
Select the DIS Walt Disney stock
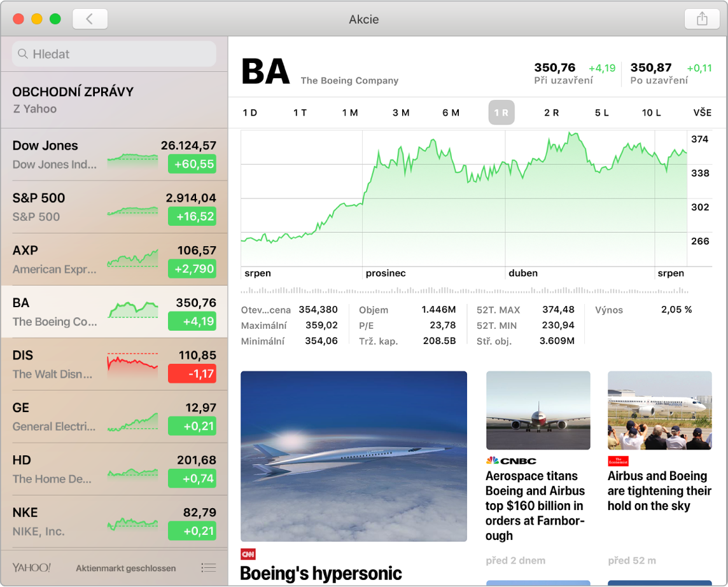pyautogui.click(x=115, y=364)
